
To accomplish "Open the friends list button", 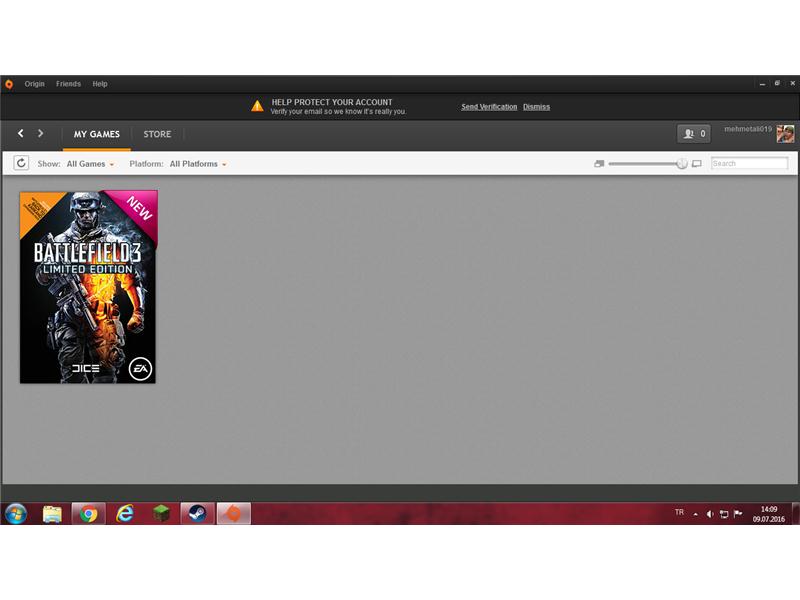I will 693,134.
